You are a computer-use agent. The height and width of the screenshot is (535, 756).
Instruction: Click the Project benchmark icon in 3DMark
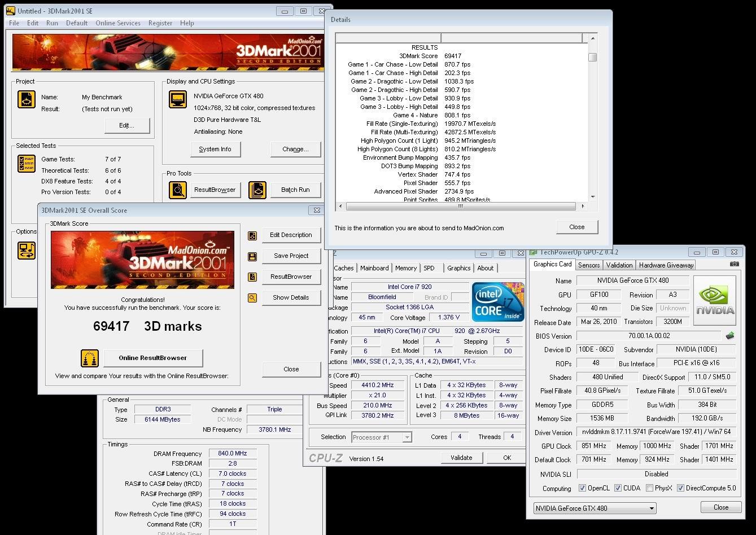(x=27, y=99)
